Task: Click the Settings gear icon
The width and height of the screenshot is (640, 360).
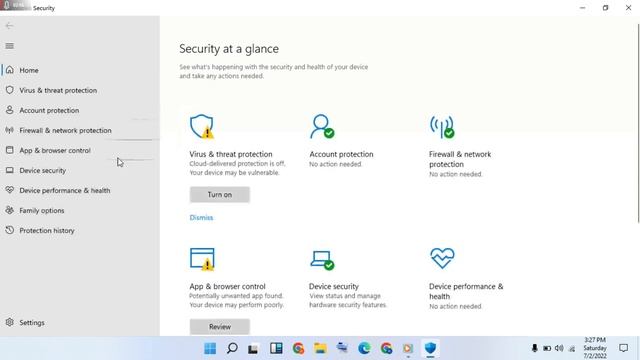Action: [10, 322]
